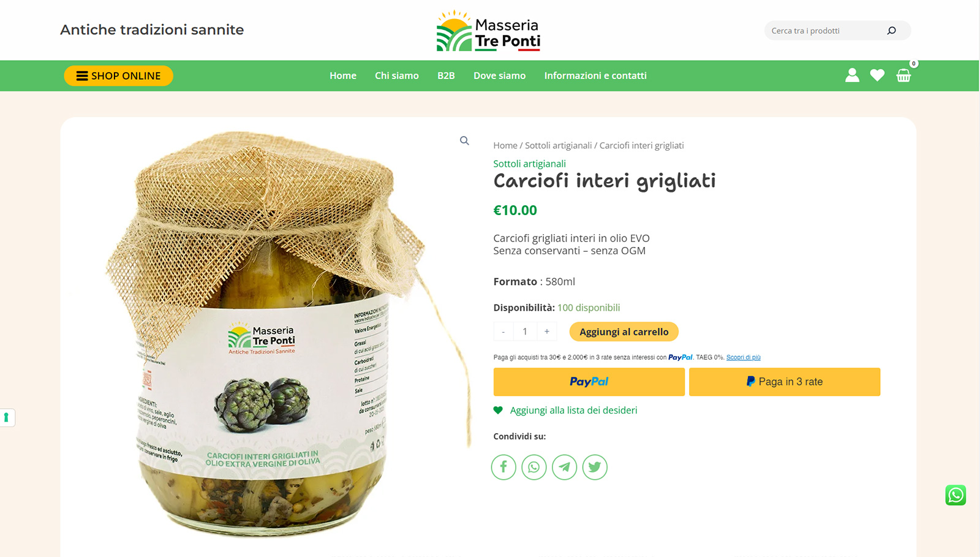Decrease quantity with minus button
The width and height of the screenshot is (980, 557).
coord(503,332)
